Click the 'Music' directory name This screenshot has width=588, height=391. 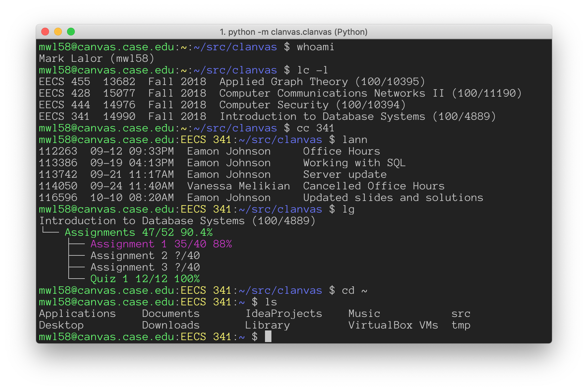(x=364, y=314)
